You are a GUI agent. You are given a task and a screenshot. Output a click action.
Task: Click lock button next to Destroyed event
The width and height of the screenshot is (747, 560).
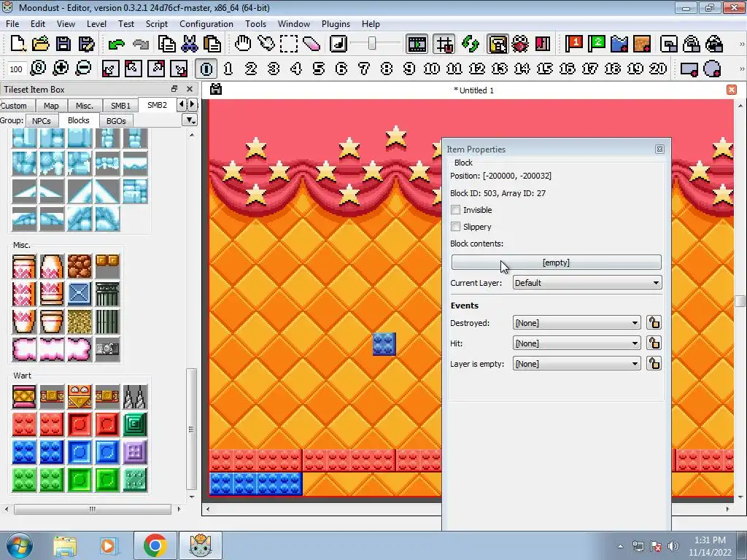[x=654, y=323]
